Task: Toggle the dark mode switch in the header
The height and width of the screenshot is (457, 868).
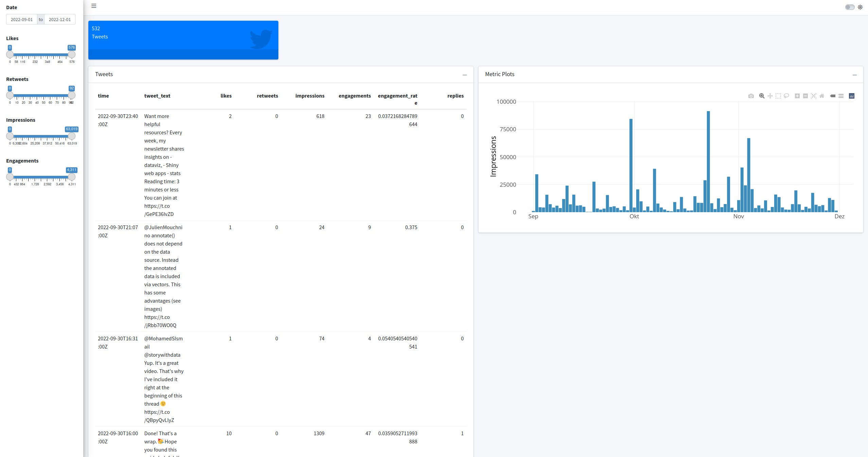Action: click(x=849, y=7)
